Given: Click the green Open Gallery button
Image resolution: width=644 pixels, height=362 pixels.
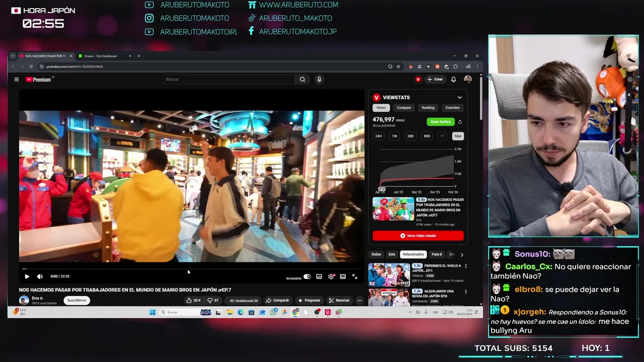Looking at the screenshot, I should pyautogui.click(x=440, y=122).
